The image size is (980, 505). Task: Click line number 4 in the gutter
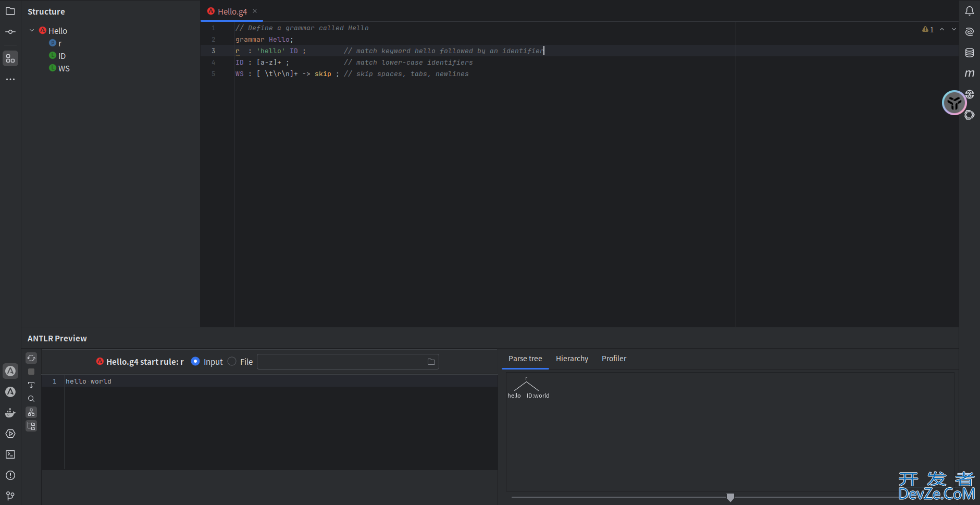[213, 63]
